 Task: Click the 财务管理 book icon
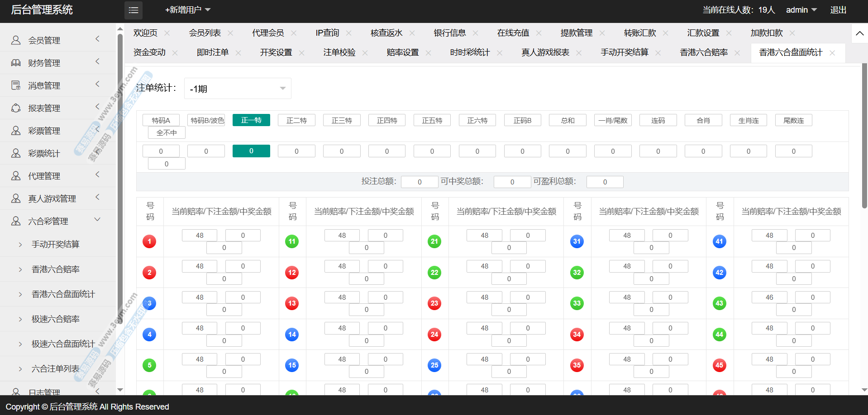coord(16,63)
